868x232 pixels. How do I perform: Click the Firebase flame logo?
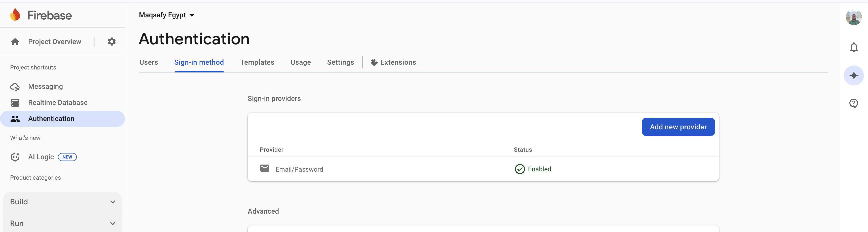click(15, 15)
